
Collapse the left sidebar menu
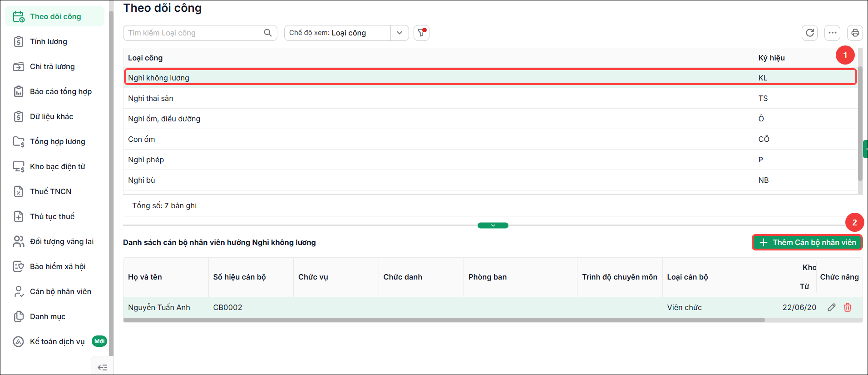click(103, 367)
